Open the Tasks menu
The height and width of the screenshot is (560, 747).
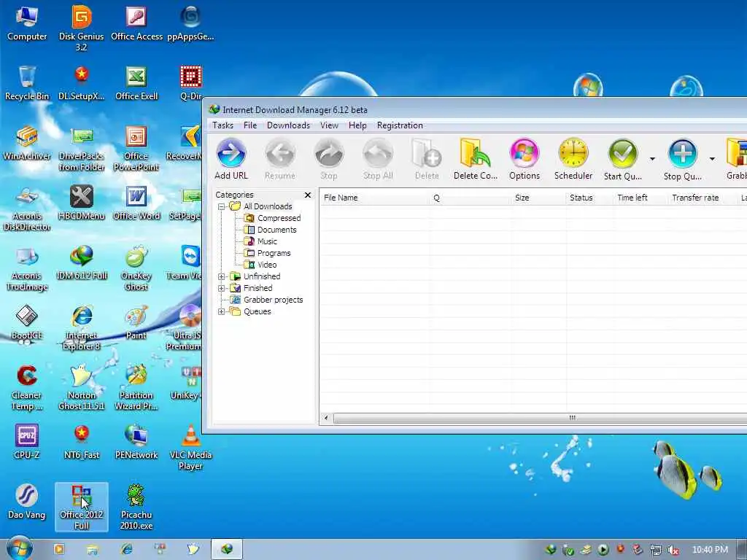point(222,125)
